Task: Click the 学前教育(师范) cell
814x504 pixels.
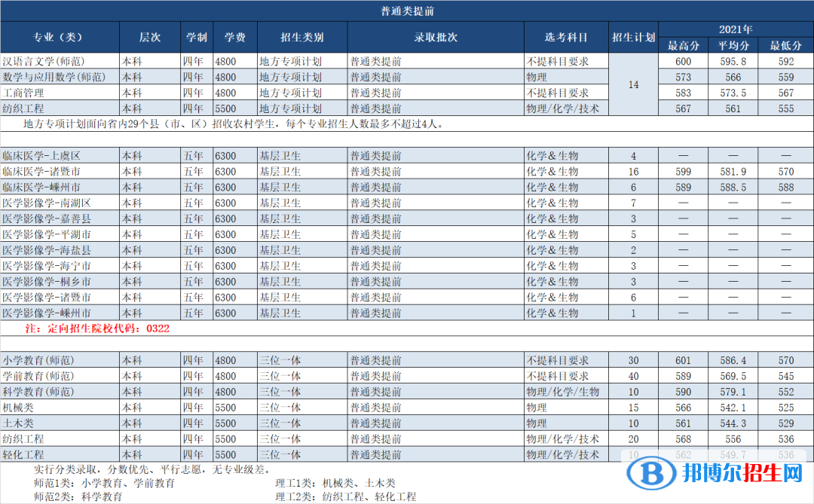Action: [x=60, y=376]
